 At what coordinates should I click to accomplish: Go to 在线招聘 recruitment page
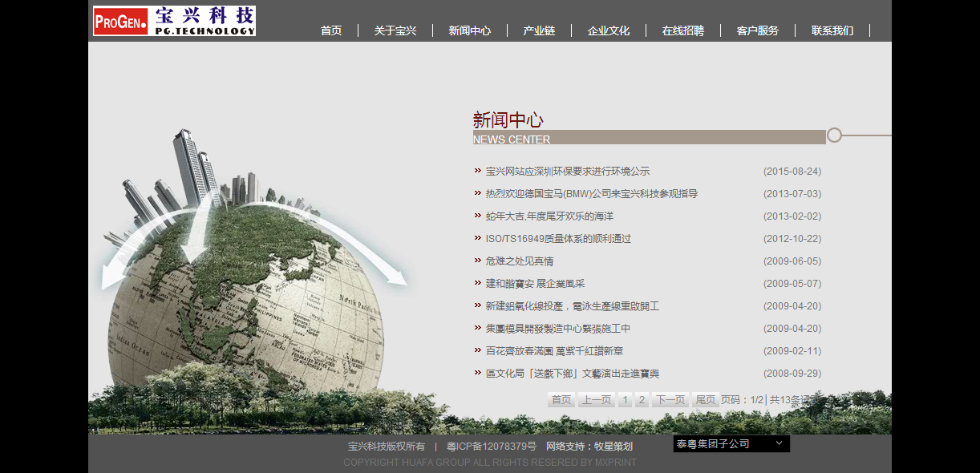[x=682, y=30]
